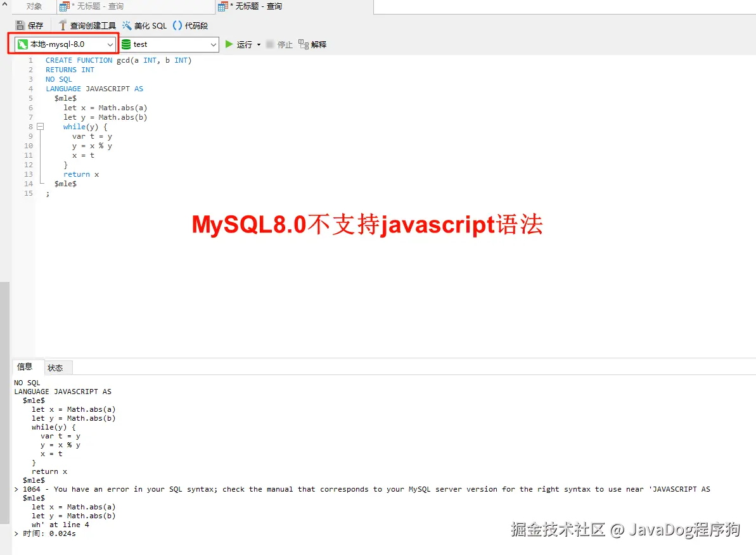This screenshot has width=756, height=555.
Task: Open Code Snippet (代码段)
Action: point(190,25)
